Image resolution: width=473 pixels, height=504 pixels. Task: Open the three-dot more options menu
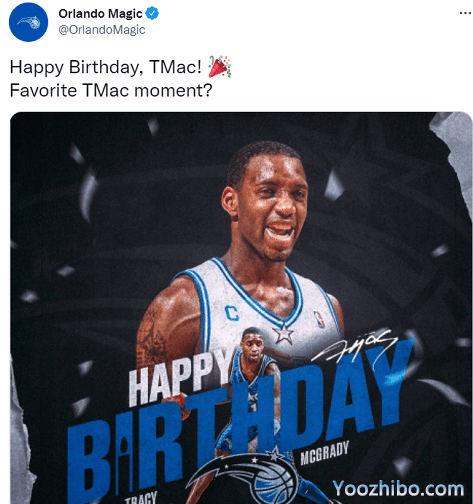pos(465,13)
